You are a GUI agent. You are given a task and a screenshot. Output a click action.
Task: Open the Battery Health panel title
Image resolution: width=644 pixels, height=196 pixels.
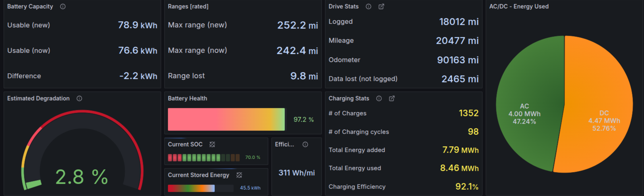point(187,98)
